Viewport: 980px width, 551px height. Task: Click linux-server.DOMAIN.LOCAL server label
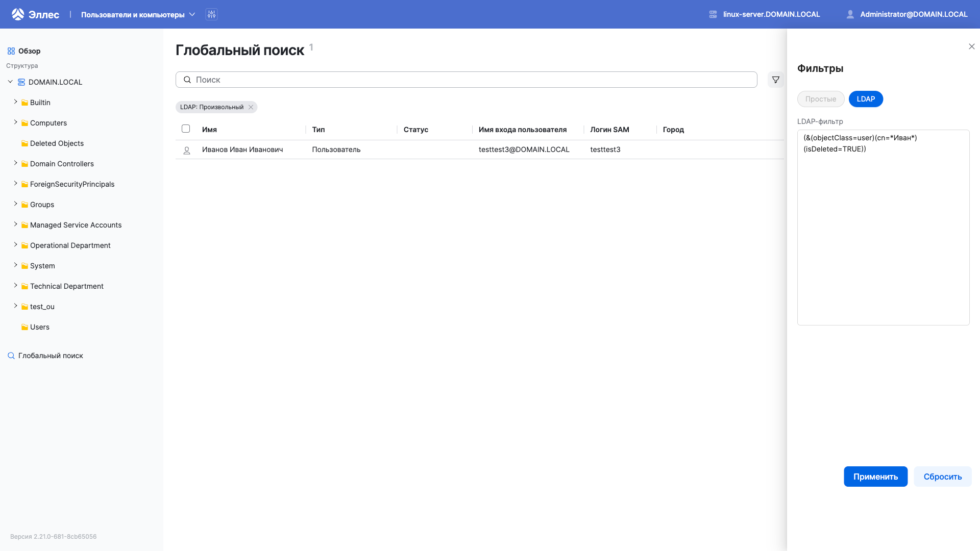click(771, 14)
